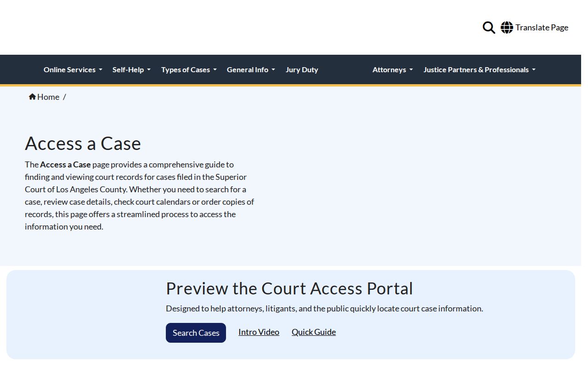The width and height of the screenshot is (588, 368).
Task: Open the Intro Video link
Action: click(259, 332)
